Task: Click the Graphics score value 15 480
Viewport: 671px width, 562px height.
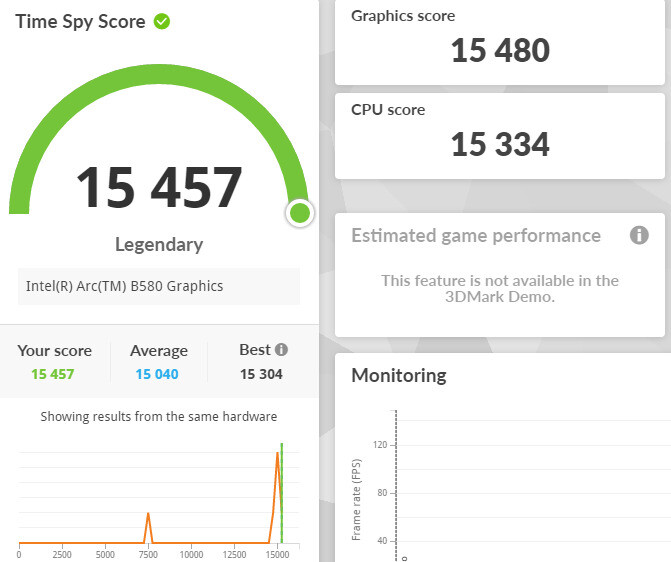Action: (500, 50)
